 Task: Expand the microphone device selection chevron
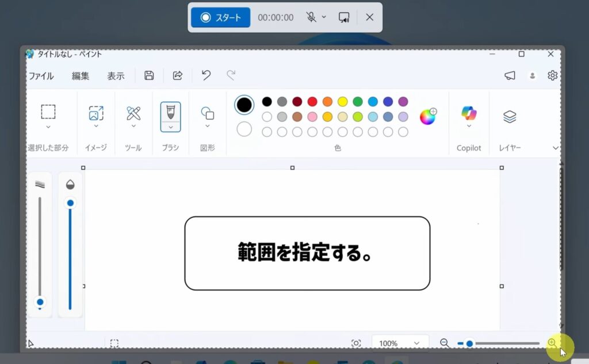point(323,17)
